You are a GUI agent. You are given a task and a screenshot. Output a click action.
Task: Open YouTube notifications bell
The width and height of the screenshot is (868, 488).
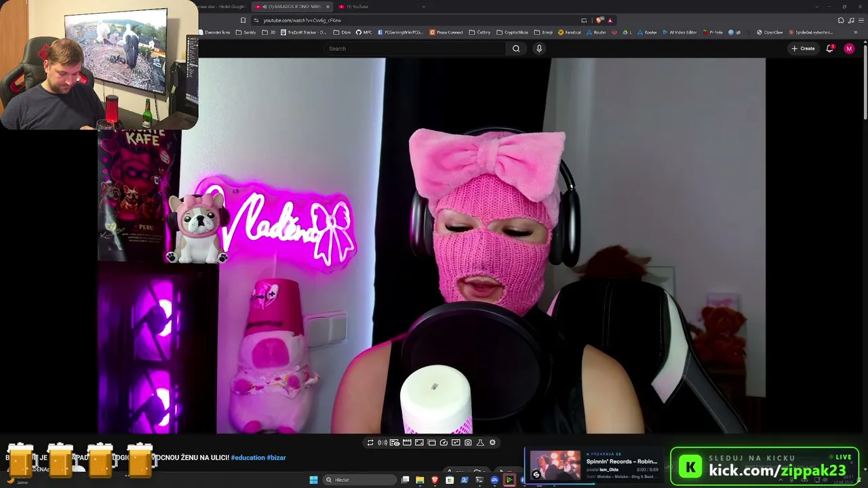(x=829, y=49)
